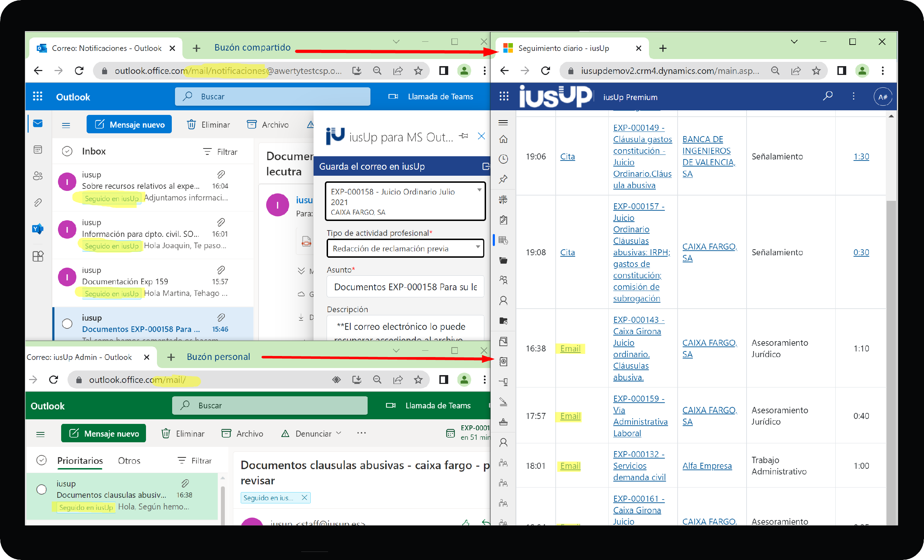This screenshot has height=560, width=924.
Task: Open Email link on the 16:38 row
Action: pyautogui.click(x=570, y=348)
